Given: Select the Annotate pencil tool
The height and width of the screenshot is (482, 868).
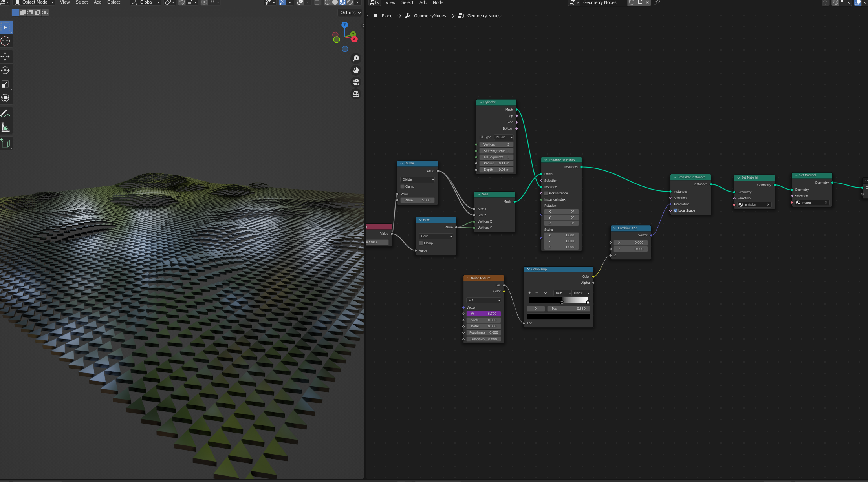Looking at the screenshot, I should pos(5,114).
